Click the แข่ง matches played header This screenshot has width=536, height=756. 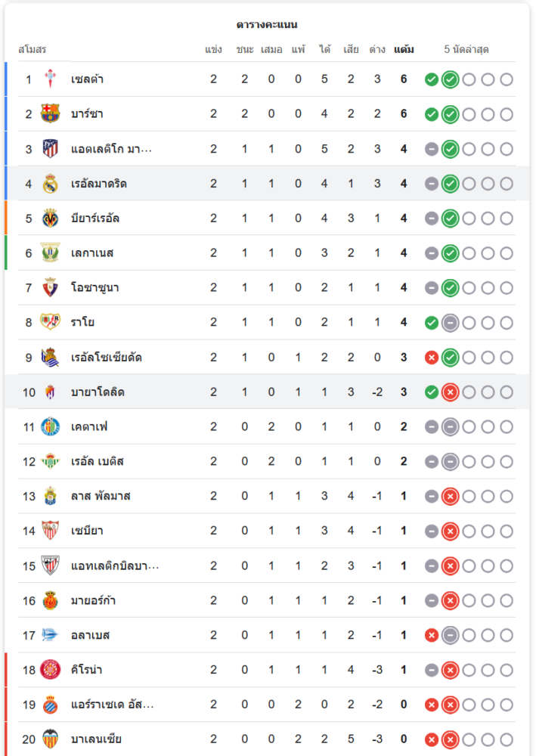[213, 50]
